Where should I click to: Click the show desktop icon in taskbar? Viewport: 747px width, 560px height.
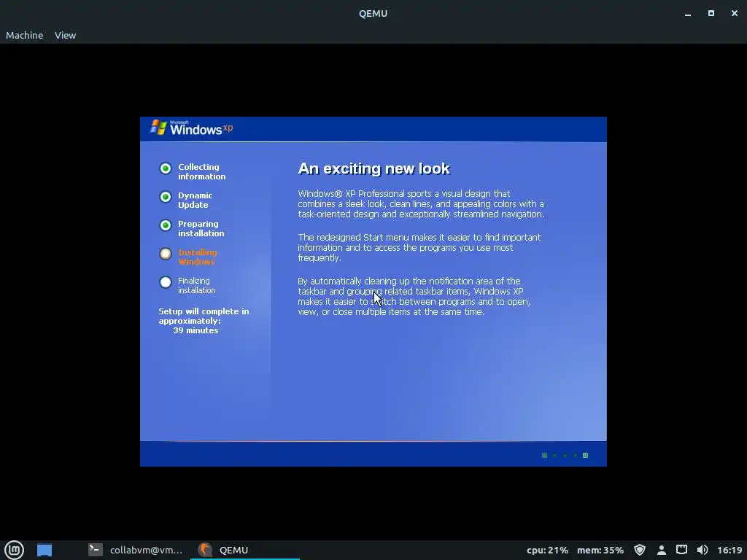click(x=44, y=550)
